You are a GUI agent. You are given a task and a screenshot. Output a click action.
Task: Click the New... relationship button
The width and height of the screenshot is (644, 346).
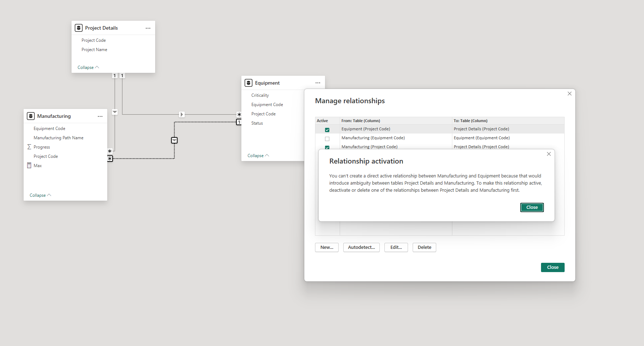327,247
